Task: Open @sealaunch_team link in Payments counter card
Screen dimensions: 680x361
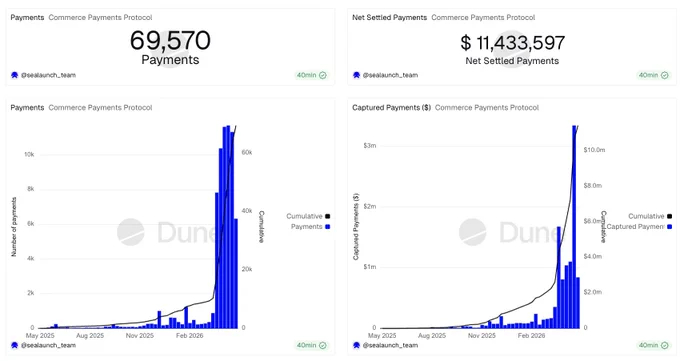Action: 48,75
